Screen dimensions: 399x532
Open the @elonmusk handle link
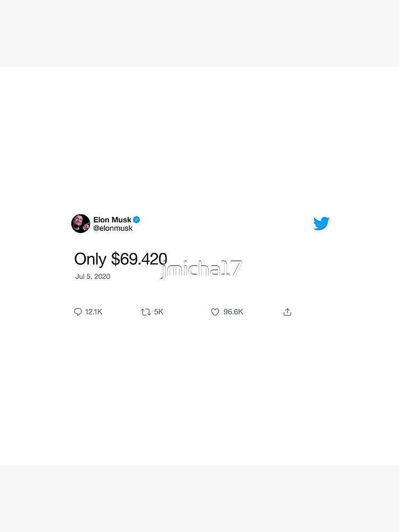pos(113,228)
